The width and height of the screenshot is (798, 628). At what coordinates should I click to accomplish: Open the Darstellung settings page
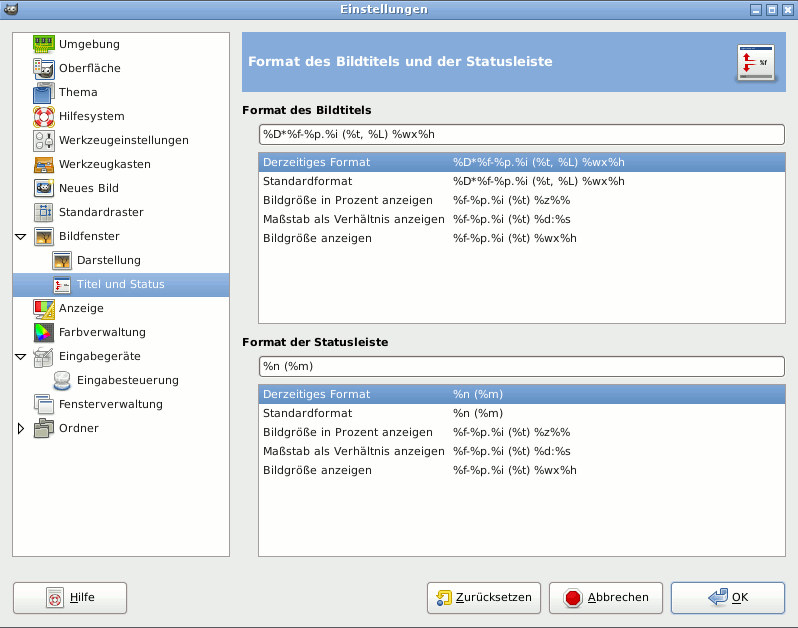[x=108, y=260]
